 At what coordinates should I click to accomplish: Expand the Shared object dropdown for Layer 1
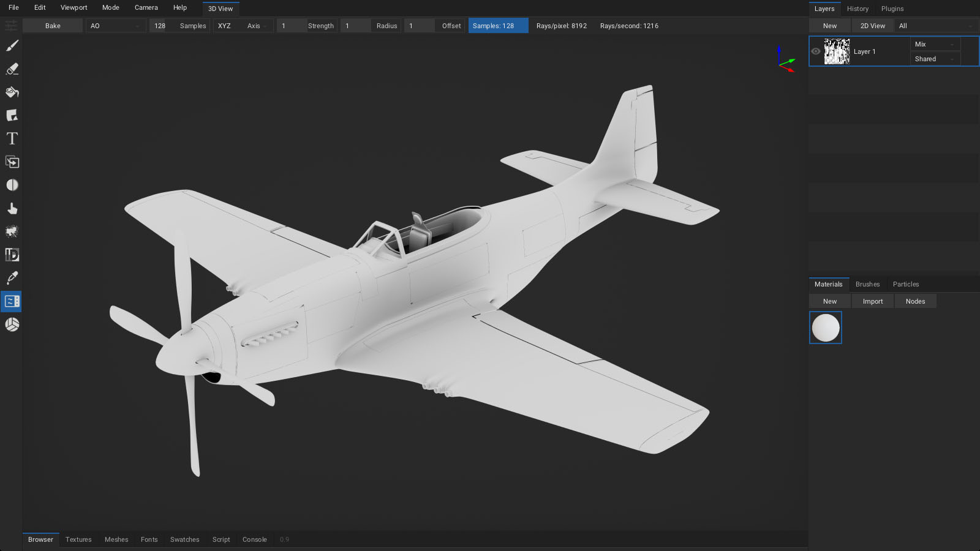click(x=934, y=59)
